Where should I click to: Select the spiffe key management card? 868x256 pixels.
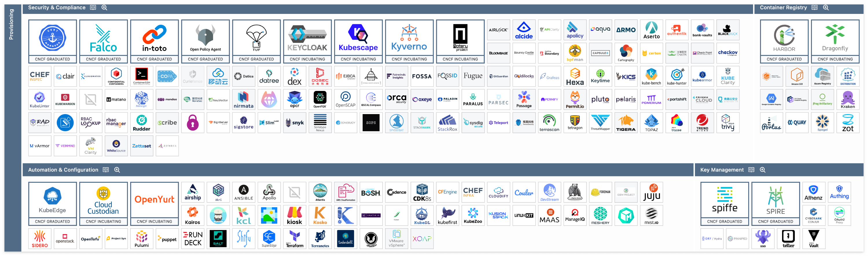724,204
